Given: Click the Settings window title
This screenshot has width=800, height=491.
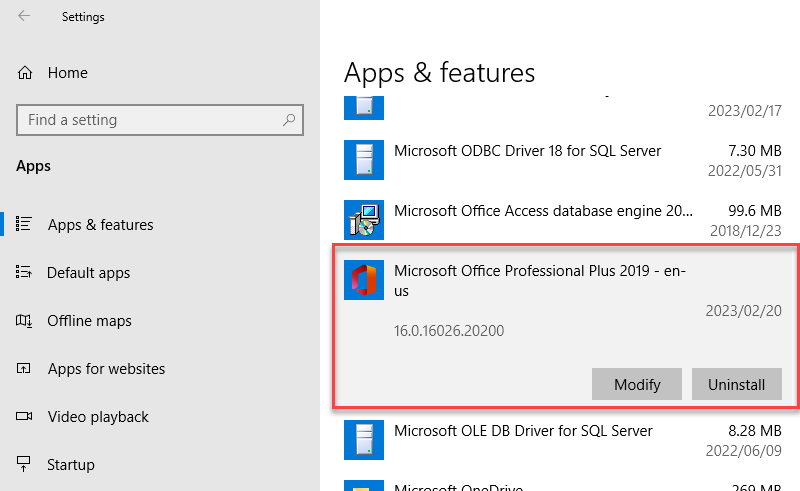Looking at the screenshot, I should click(83, 17).
